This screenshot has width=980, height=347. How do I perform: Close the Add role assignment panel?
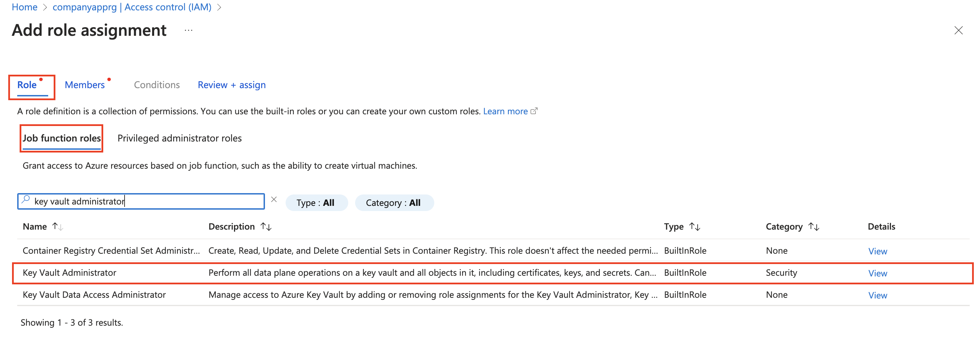[958, 30]
